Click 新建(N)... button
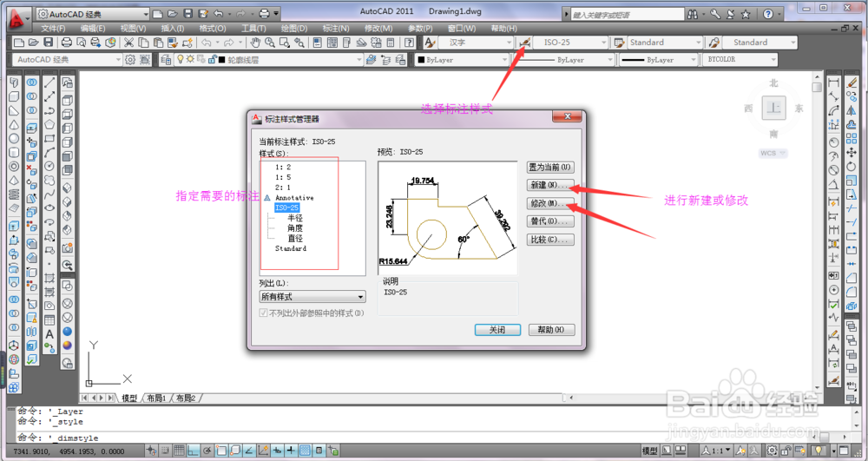The width and height of the screenshot is (868, 461). (550, 186)
